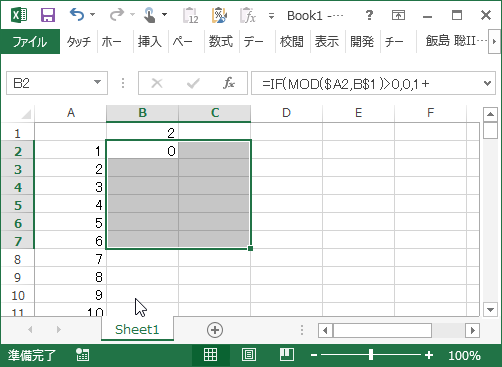This screenshot has height=367, width=502.
Task: Switch to Page Break Preview icon
Action: [287, 355]
